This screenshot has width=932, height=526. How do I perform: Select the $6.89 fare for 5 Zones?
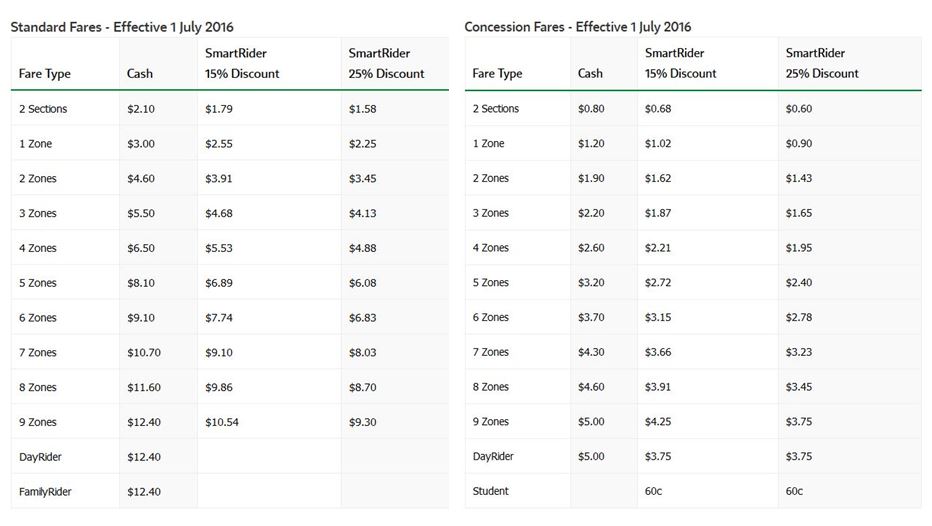(x=219, y=283)
